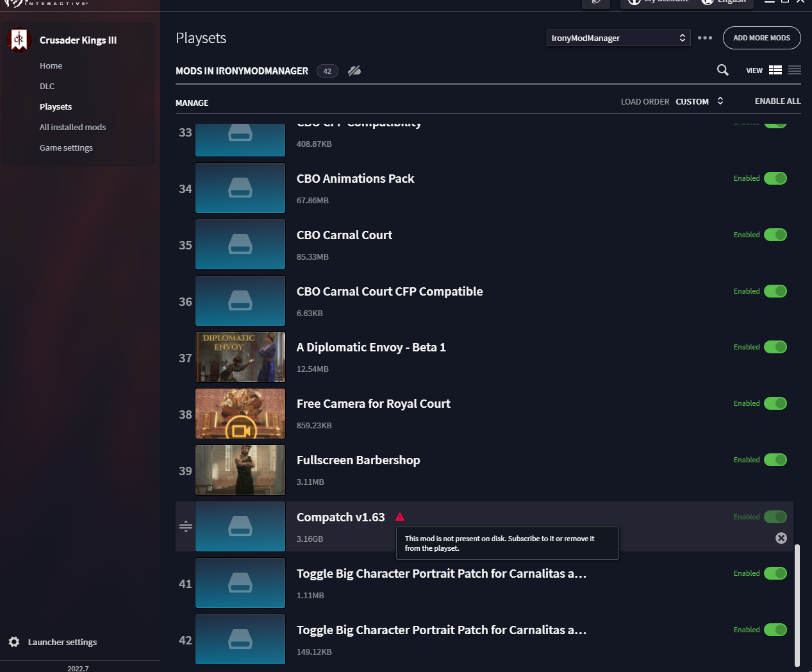Viewport: 812px width, 672px height.
Task: Click A Diplomatic Envoy thumbnail
Action: [x=240, y=357]
